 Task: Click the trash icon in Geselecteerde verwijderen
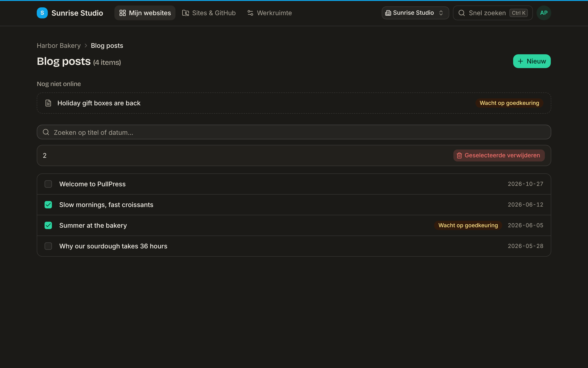click(459, 155)
